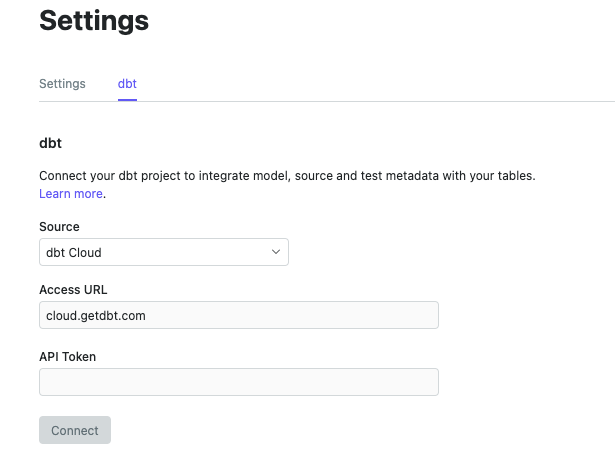Click the 'Connect your dbt project' description text
Viewport: 615px width, 467px height.
point(287,175)
